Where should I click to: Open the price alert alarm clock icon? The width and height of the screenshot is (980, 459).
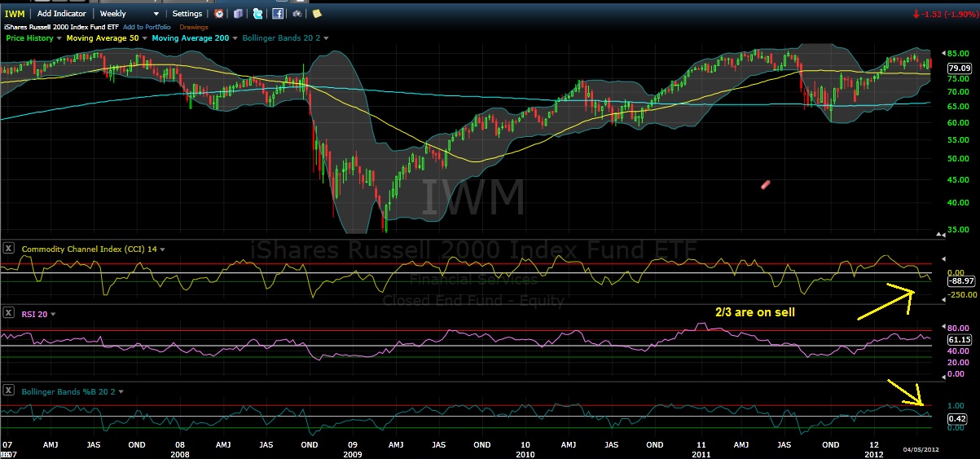coord(220,14)
